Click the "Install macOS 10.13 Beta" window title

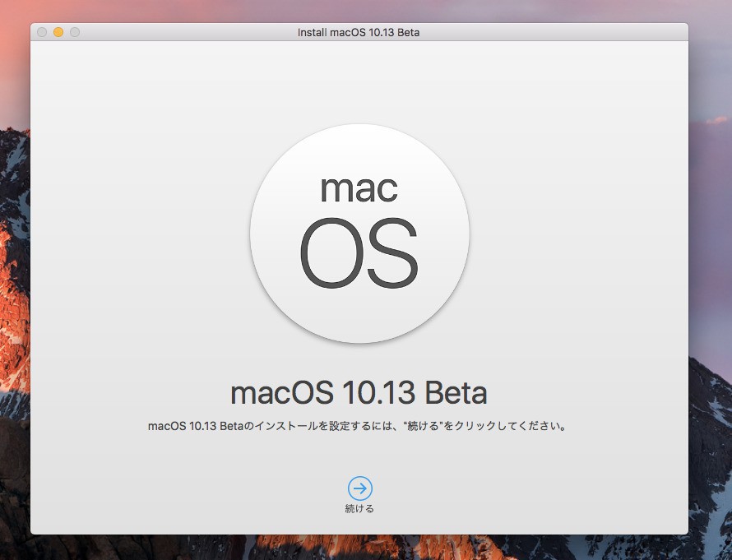[359, 33]
